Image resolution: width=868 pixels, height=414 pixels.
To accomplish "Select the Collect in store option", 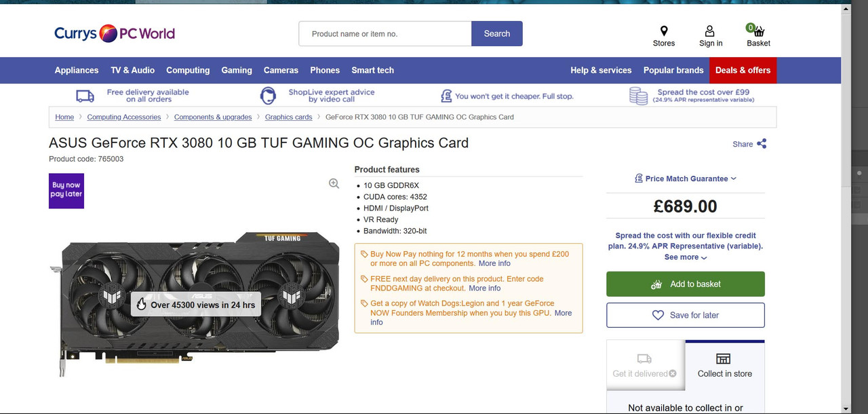I will 725,367.
